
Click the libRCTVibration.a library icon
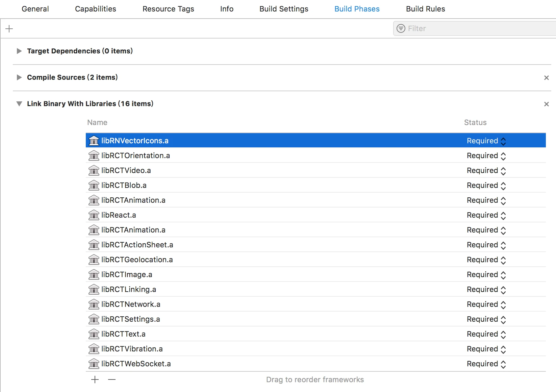pos(94,349)
